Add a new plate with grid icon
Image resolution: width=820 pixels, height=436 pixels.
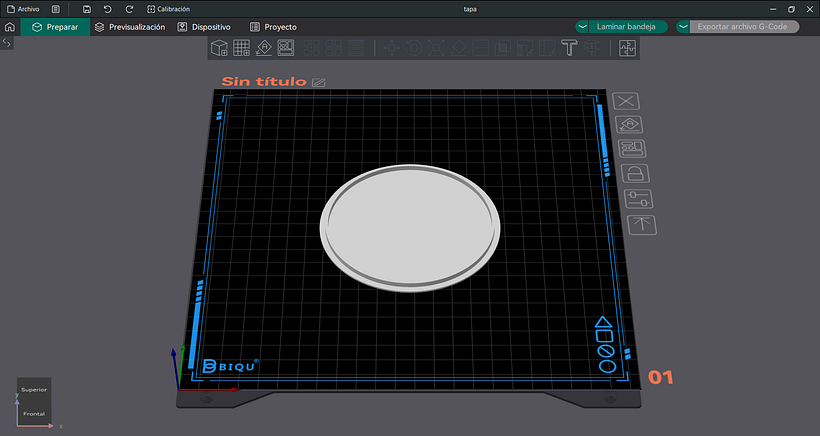tap(241, 47)
